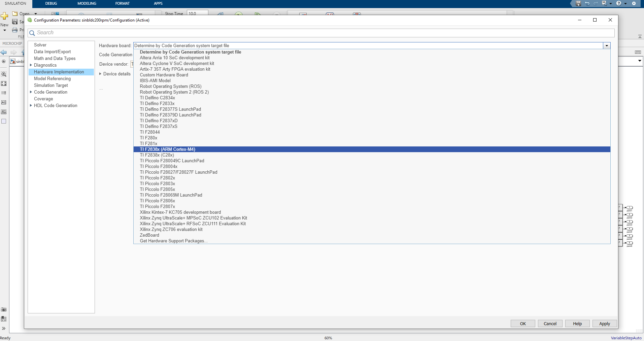
Task: Open the Hardware board dropdown
Action: coord(606,45)
